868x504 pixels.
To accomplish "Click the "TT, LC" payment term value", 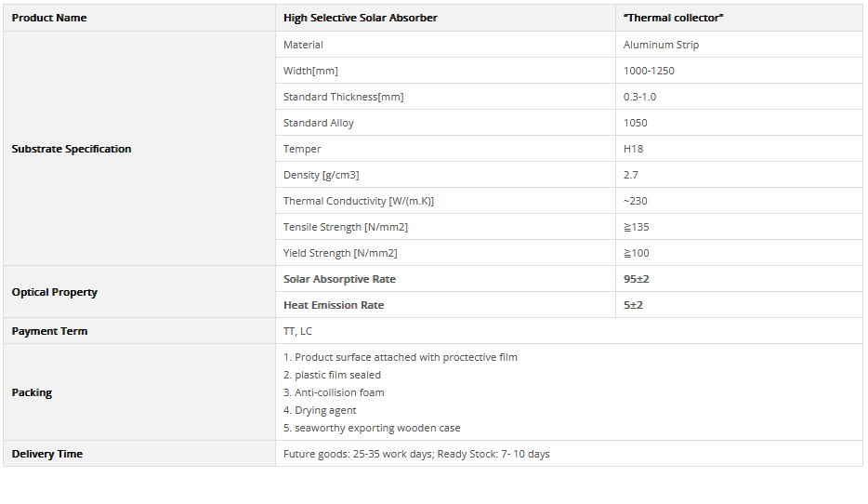I will coord(297,331).
